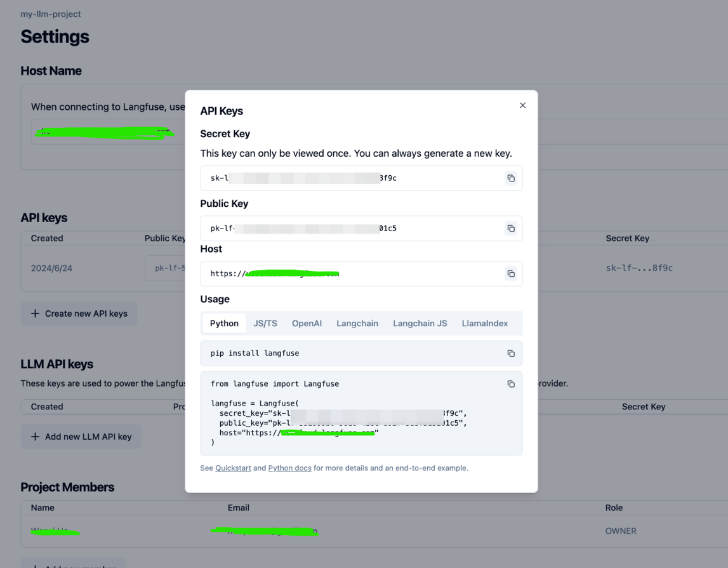Click the Public Key field in dialog

pyautogui.click(x=361, y=228)
